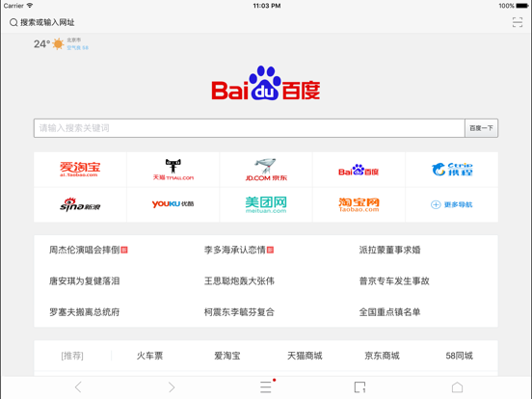This screenshot has width=532, height=399.
Task: Open hot topic 全国重点镇名单
Action: tap(389, 312)
